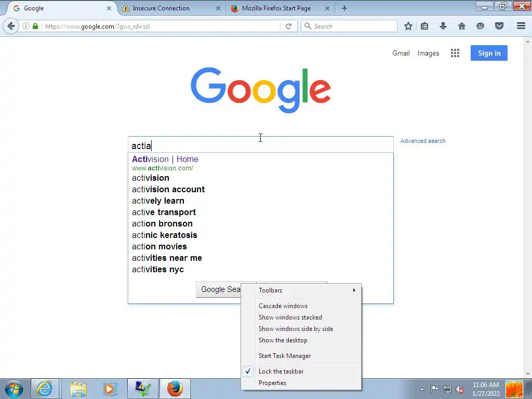Close the Google tab
Screen dimensions: 532x399
(109, 8)
